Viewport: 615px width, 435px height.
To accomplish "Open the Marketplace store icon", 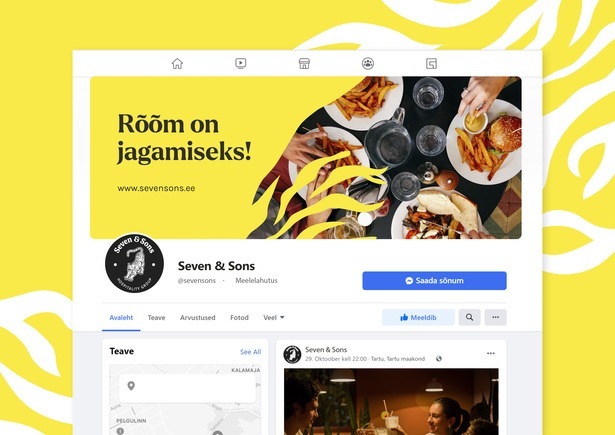I will (304, 64).
